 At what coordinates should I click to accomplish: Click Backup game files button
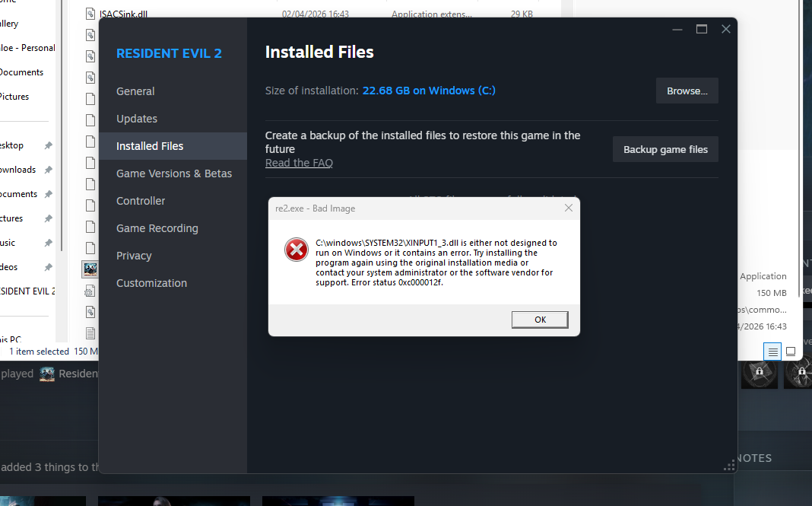coord(665,149)
